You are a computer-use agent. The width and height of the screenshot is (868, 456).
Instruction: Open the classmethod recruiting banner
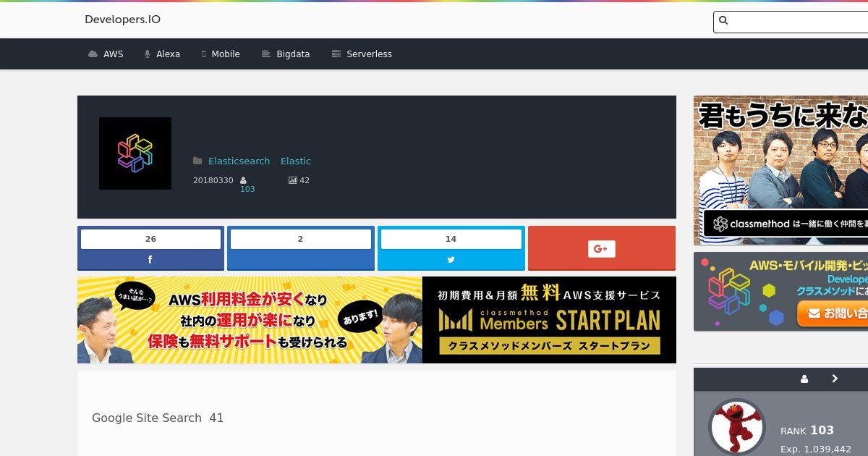(x=781, y=170)
